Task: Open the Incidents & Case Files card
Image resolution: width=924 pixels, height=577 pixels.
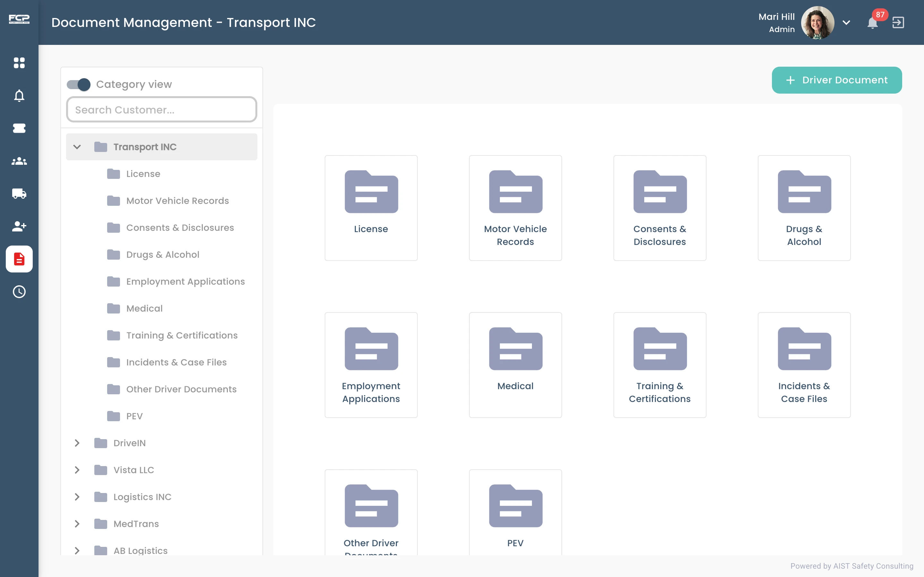Action: coord(804,365)
